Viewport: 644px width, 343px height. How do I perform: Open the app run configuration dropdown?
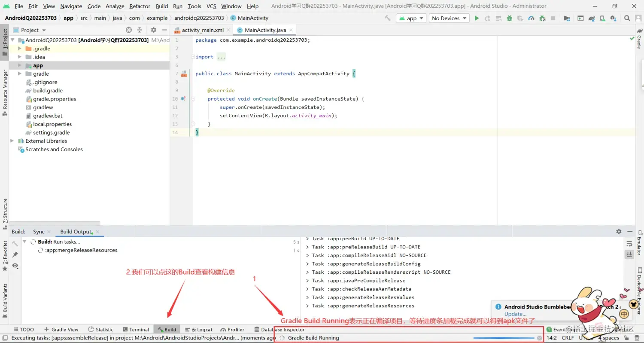coord(411,18)
